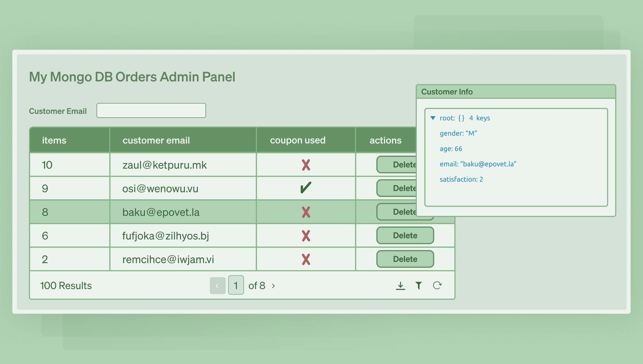643x364 pixels.
Task: Click the red X coupon icon for remcihce@iwjam.vi
Action: click(305, 259)
